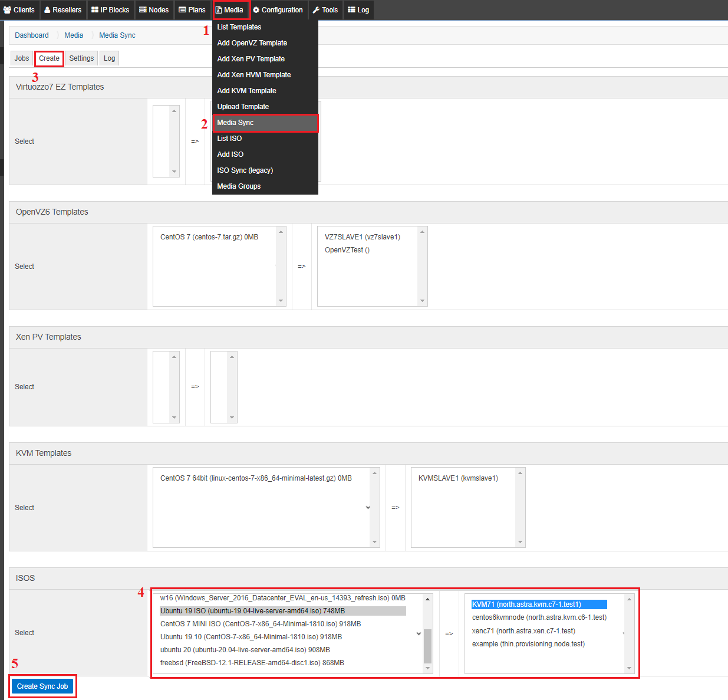Choose Media Groups entry
The image size is (728, 700).
(265, 186)
